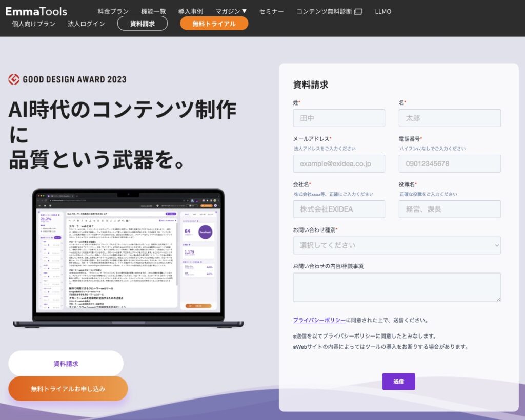Open the お問い合わせ種別 dropdown
The height and width of the screenshot is (420, 525).
point(397,245)
